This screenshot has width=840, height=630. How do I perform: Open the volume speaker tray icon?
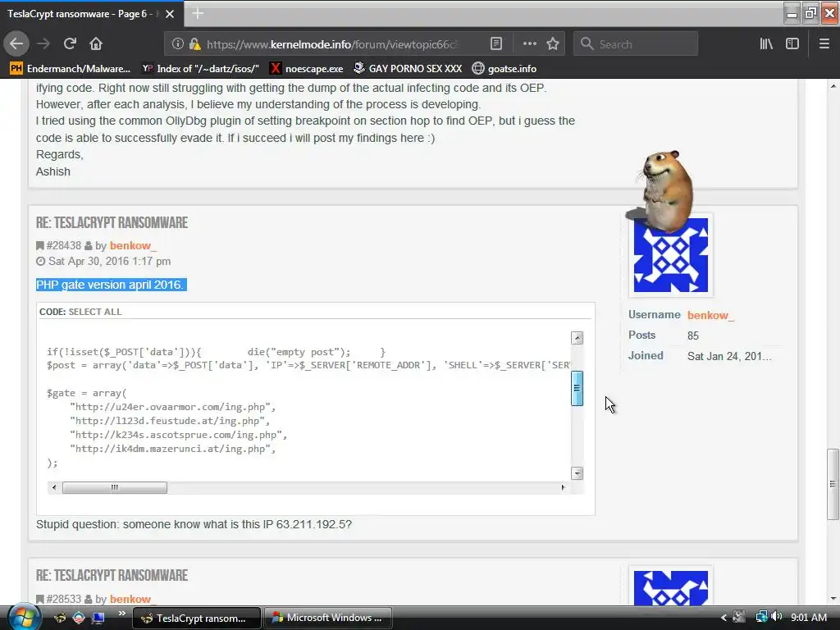(777, 617)
